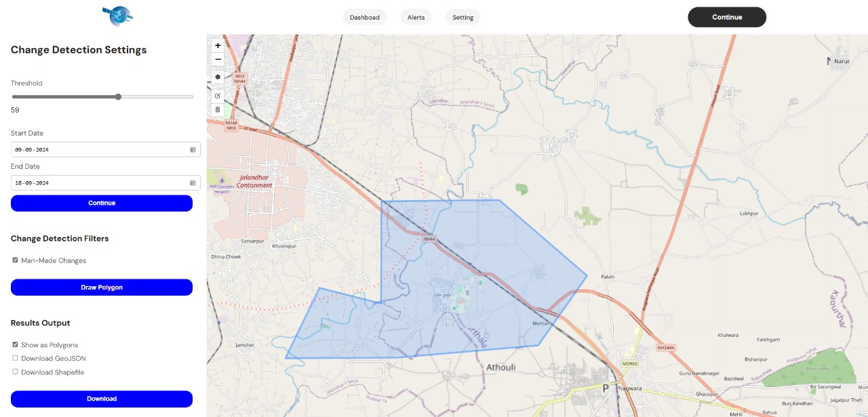Click the blue Download button
868x417 pixels.
point(102,399)
